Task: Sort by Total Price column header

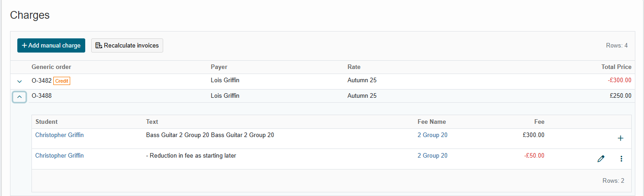Action: (616, 67)
